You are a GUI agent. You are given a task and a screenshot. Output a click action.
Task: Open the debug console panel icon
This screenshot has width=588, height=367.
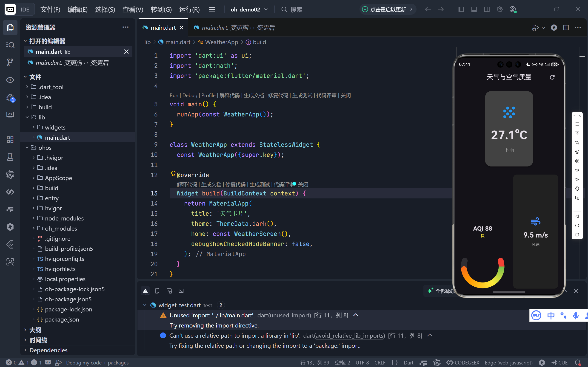[x=169, y=291]
